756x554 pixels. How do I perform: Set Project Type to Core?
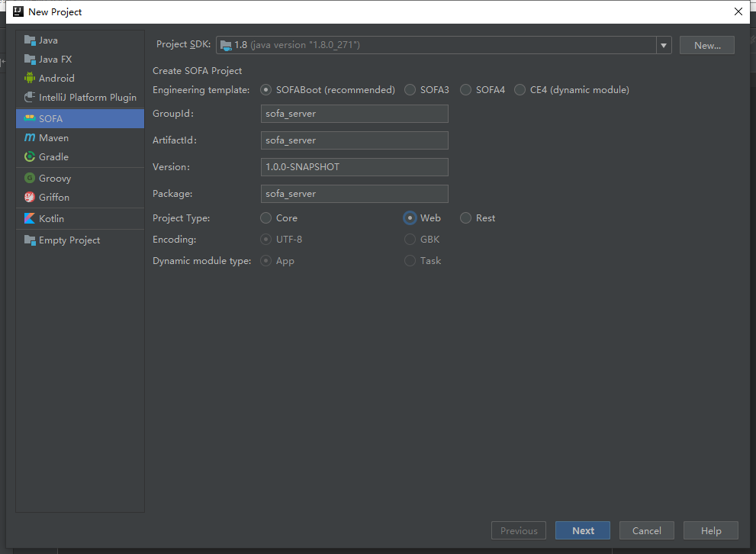click(x=278, y=218)
